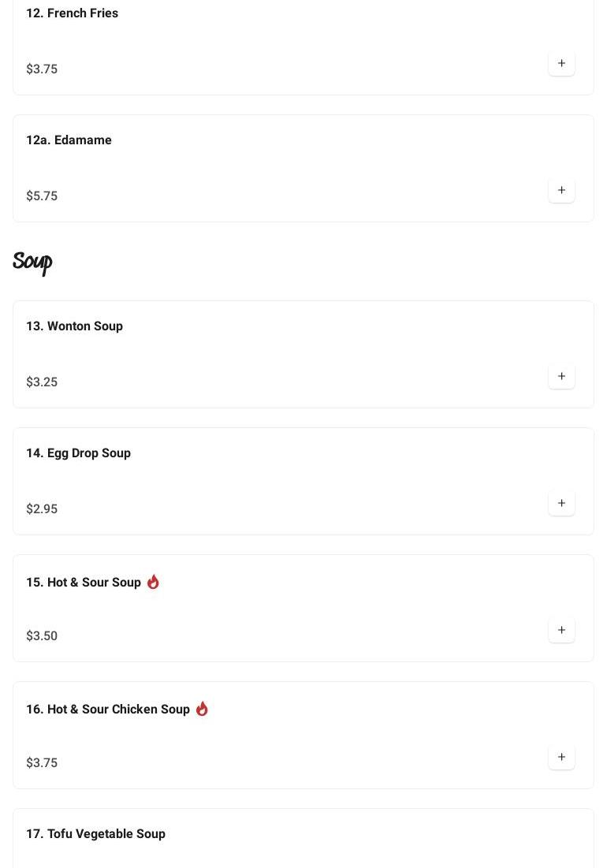Add French Fries to the order
The height and width of the screenshot is (868, 607).
pyautogui.click(x=561, y=63)
